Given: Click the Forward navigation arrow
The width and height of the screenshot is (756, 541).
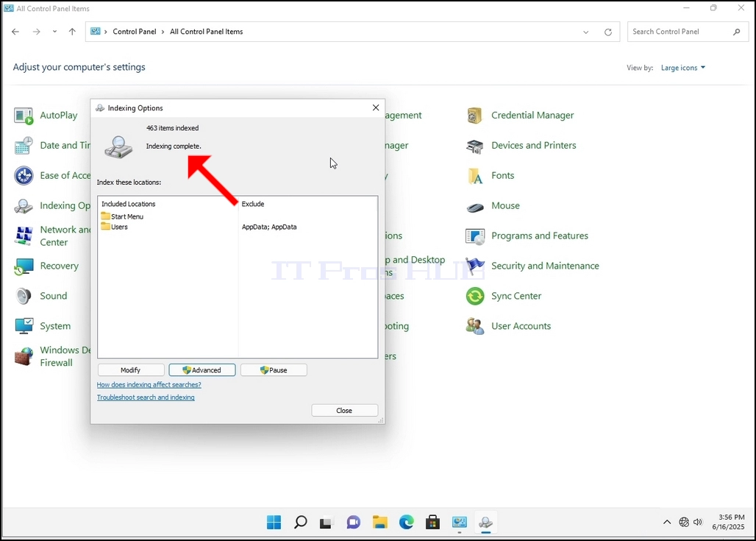Looking at the screenshot, I should [x=37, y=32].
